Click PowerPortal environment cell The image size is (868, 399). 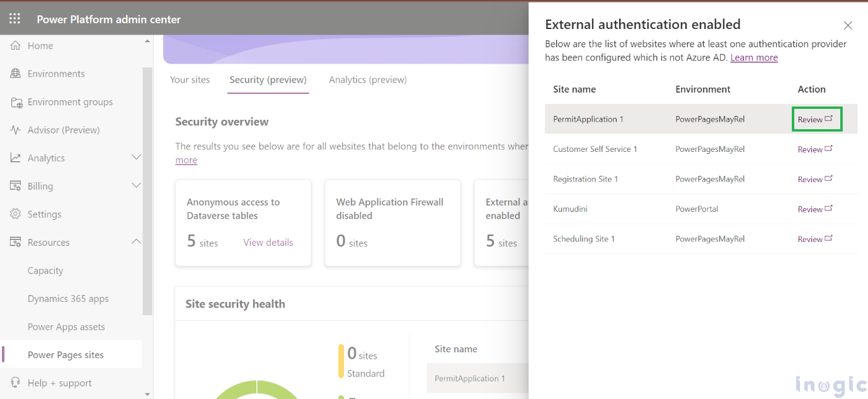(x=697, y=209)
